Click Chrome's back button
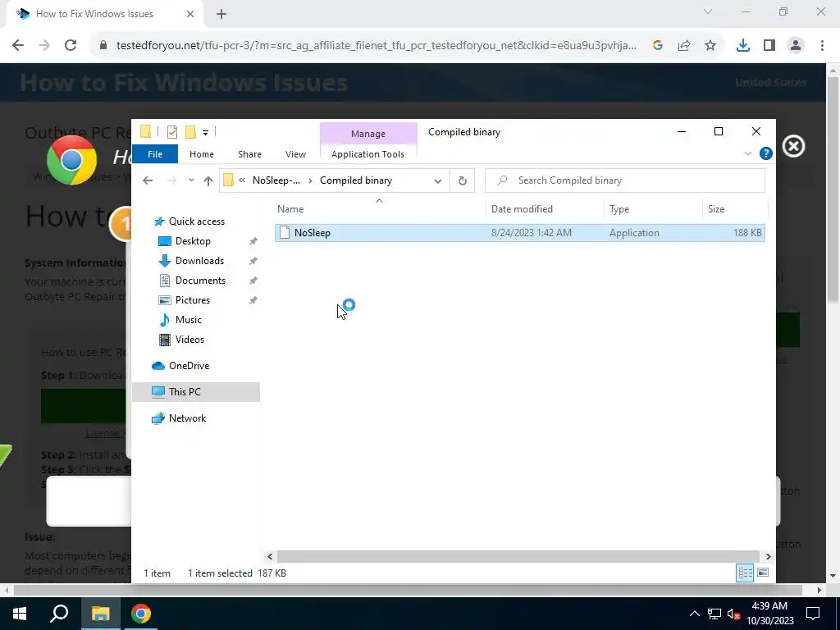Viewport: 840px width, 630px height. point(18,46)
